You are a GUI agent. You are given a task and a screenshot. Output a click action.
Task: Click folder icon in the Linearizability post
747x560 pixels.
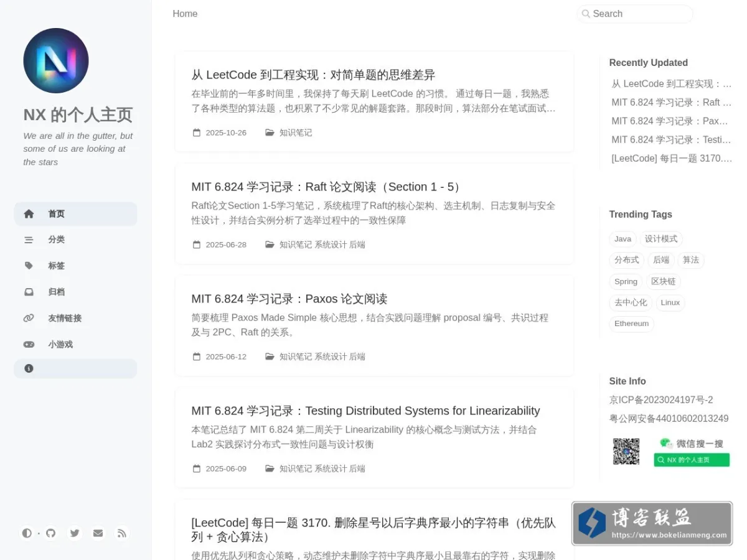click(x=270, y=469)
